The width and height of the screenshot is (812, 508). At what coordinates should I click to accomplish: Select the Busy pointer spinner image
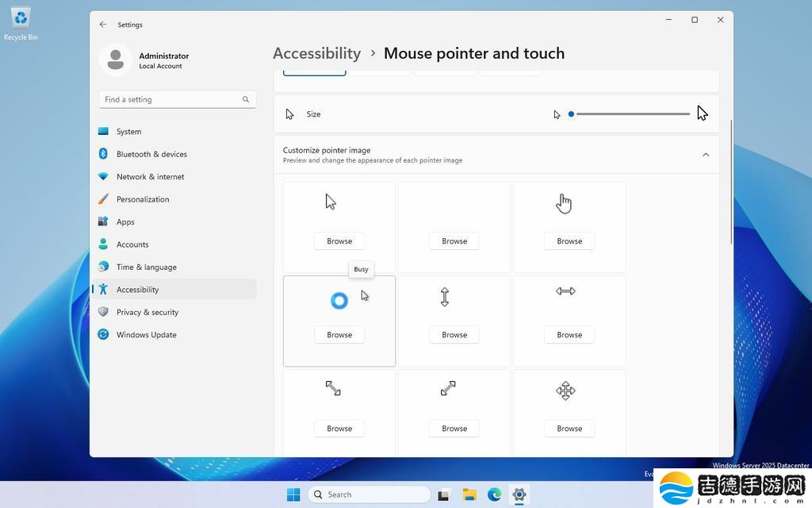339,300
